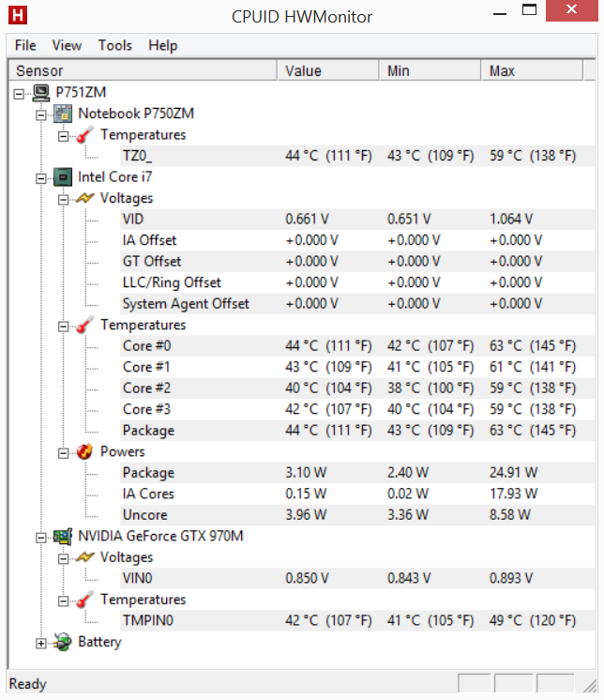Maximize the HWMonitor window
Viewport: 604px width, 700px height.
tap(530, 10)
